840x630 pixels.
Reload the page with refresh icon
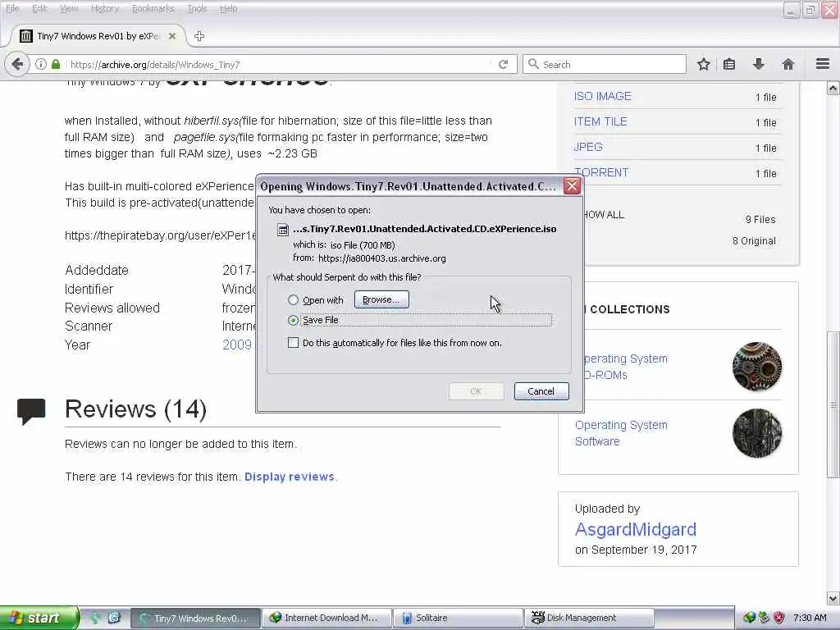point(503,64)
